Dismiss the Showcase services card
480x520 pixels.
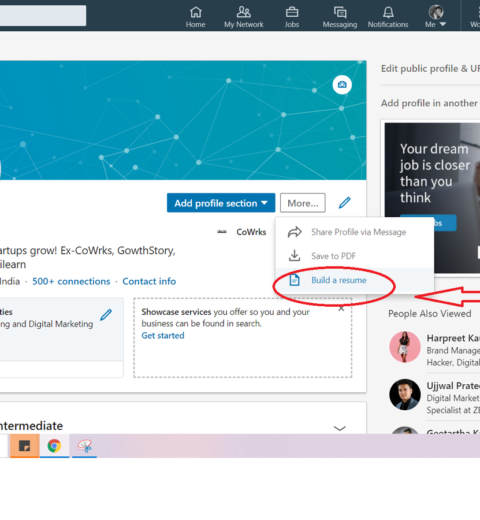[341, 309]
